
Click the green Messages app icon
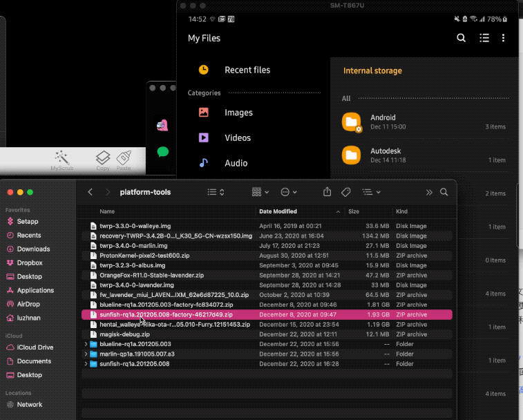click(163, 152)
